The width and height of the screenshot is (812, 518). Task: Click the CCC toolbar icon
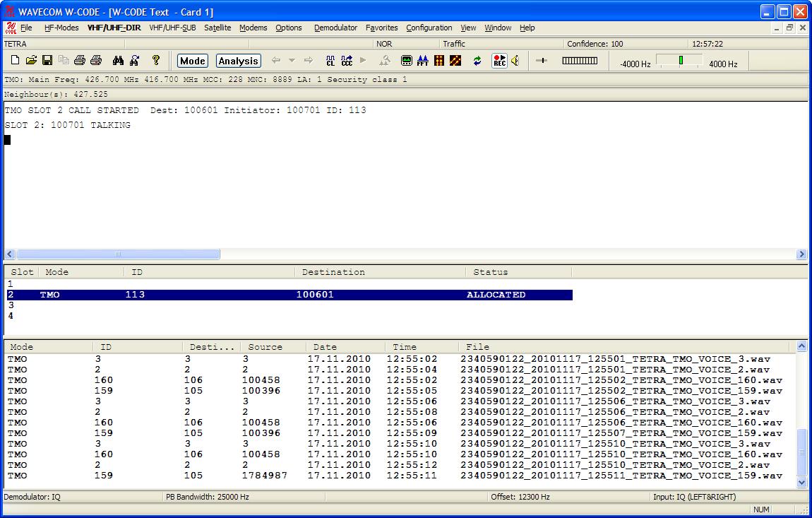pyautogui.click(x=347, y=61)
